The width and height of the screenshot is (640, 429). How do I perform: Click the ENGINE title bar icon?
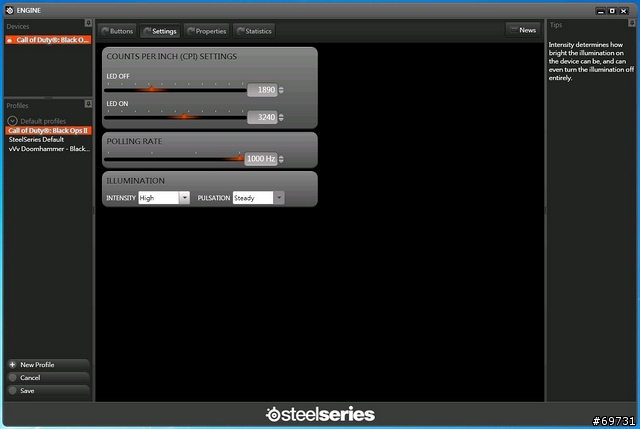(x=10, y=10)
